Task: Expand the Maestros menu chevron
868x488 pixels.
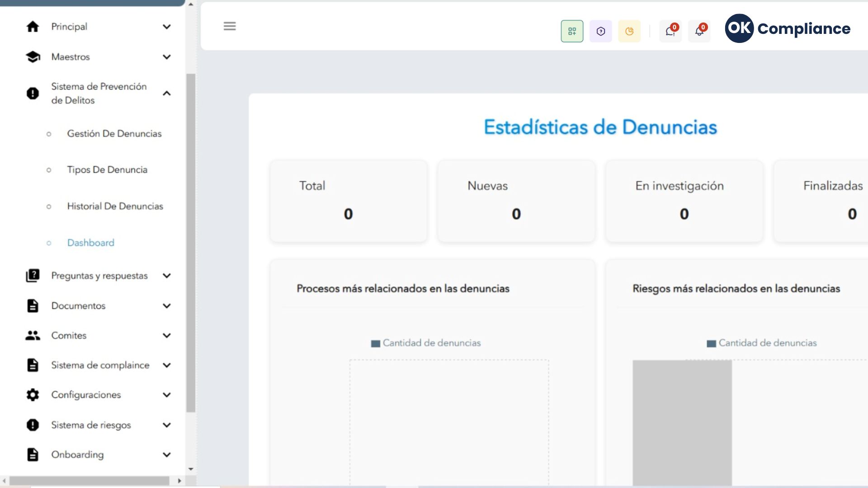Action: [x=167, y=57]
